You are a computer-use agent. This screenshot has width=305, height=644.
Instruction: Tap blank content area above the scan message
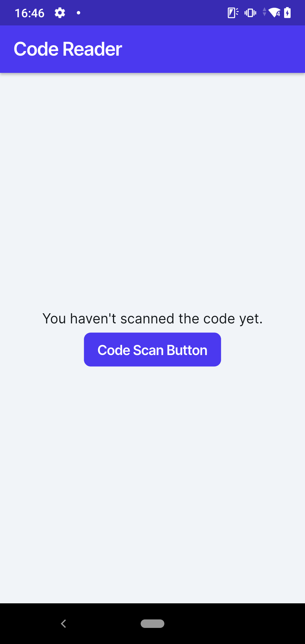[152, 184]
